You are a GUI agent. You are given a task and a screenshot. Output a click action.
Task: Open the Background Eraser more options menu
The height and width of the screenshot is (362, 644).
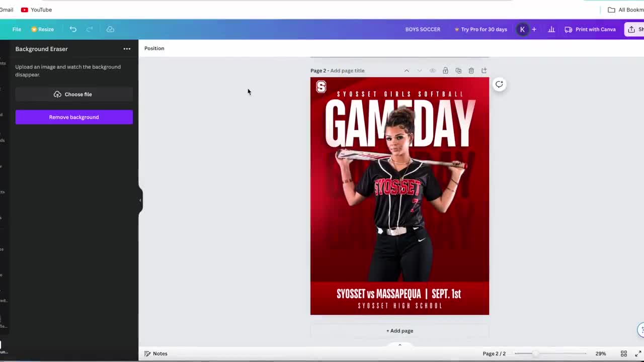pyautogui.click(x=127, y=49)
